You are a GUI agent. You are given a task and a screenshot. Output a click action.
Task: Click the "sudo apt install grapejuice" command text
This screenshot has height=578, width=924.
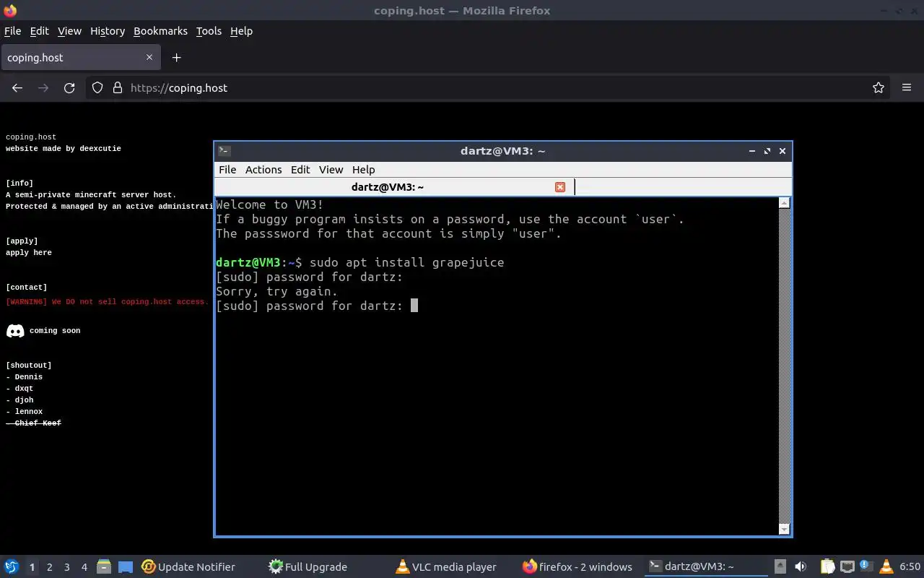(x=407, y=262)
